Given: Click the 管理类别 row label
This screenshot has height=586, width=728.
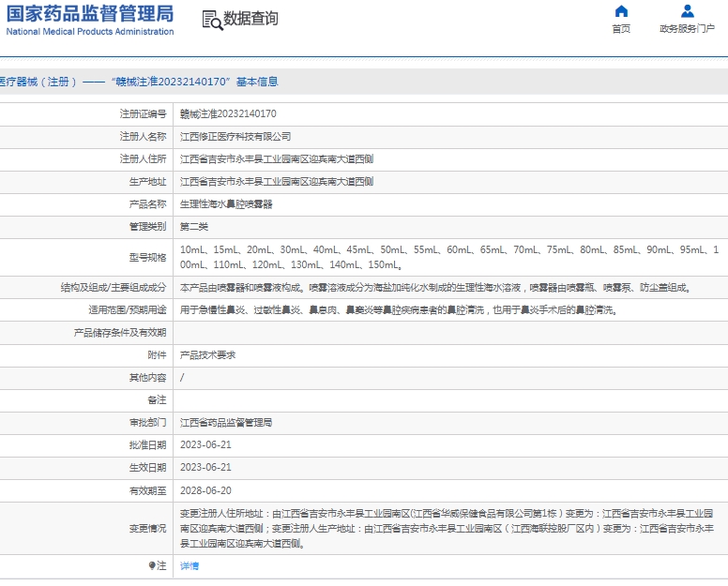Looking at the screenshot, I should [x=147, y=226].
